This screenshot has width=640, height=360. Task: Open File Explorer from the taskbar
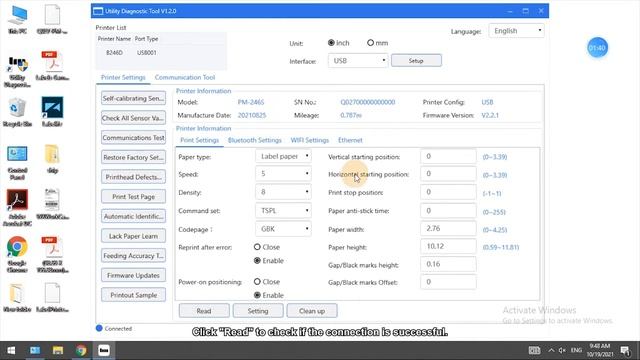[x=58, y=350]
